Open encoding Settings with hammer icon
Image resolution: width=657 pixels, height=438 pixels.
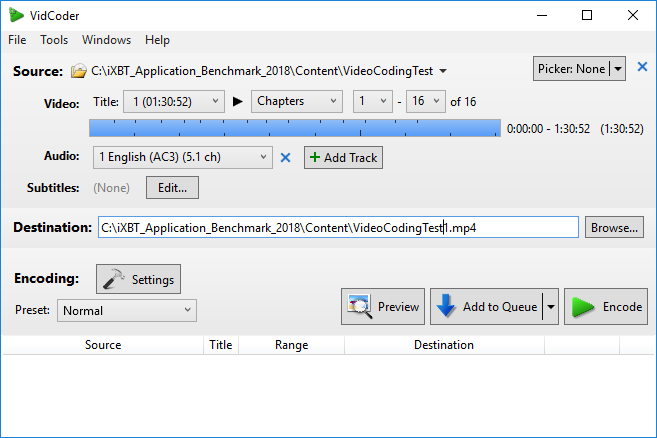[x=138, y=280]
